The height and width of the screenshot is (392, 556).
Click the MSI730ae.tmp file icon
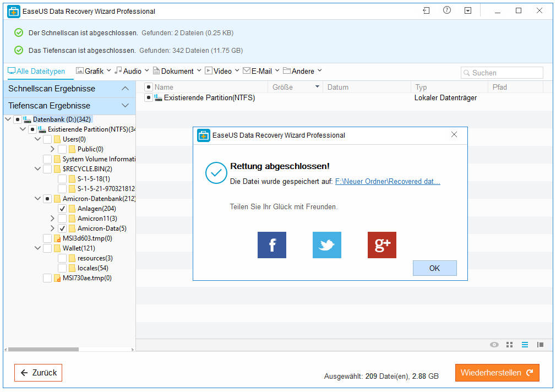click(57, 278)
